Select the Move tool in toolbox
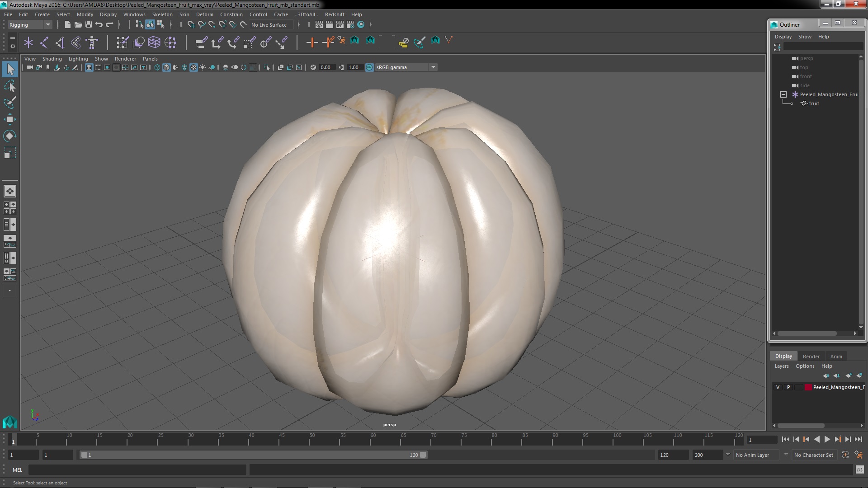 pos(9,119)
